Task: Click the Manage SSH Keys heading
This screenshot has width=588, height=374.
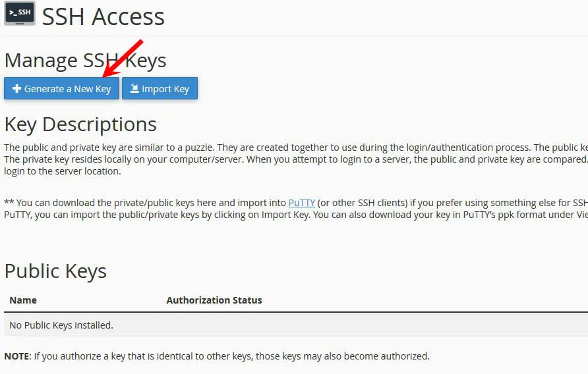Action: [x=85, y=61]
